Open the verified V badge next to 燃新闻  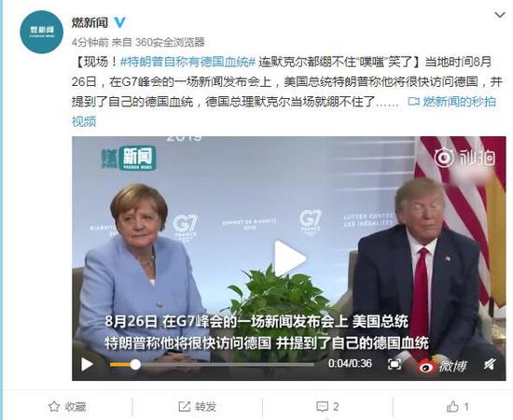click(120, 22)
